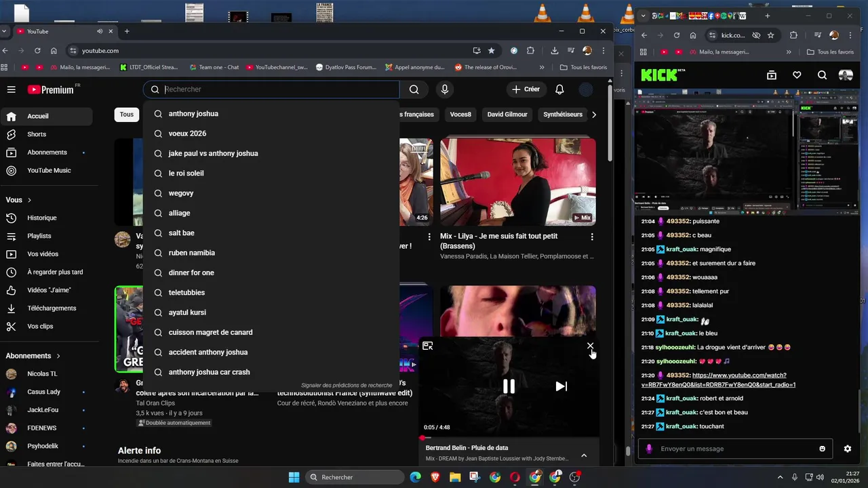Open YouTube link posted in Kick chat

point(719,380)
